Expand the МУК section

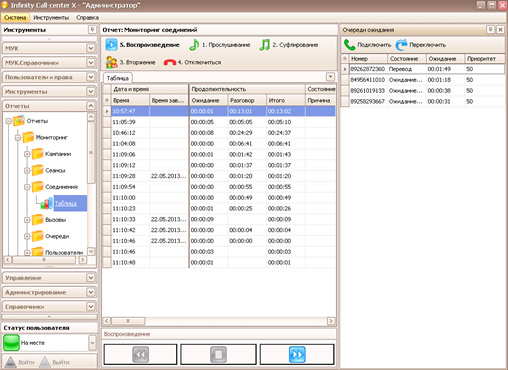(x=91, y=48)
